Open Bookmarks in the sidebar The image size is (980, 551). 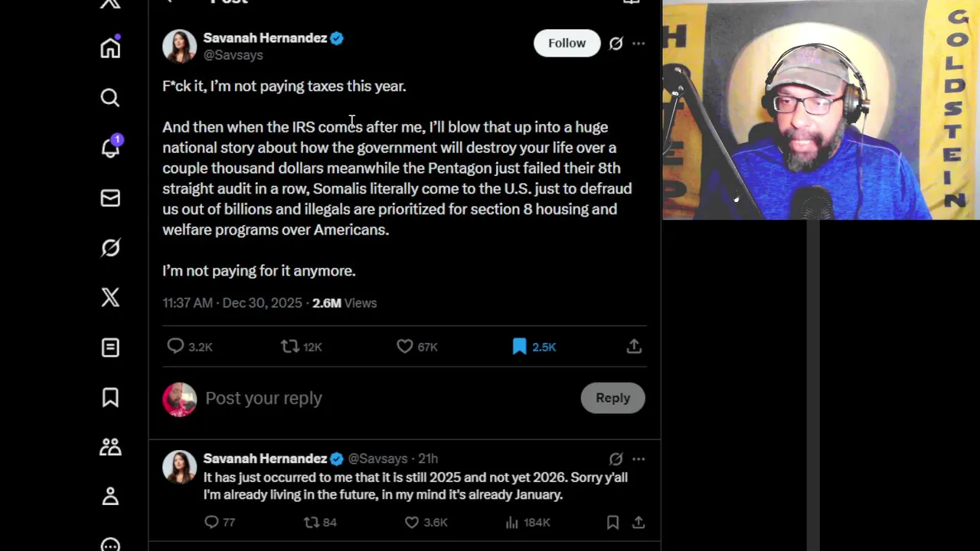click(110, 397)
